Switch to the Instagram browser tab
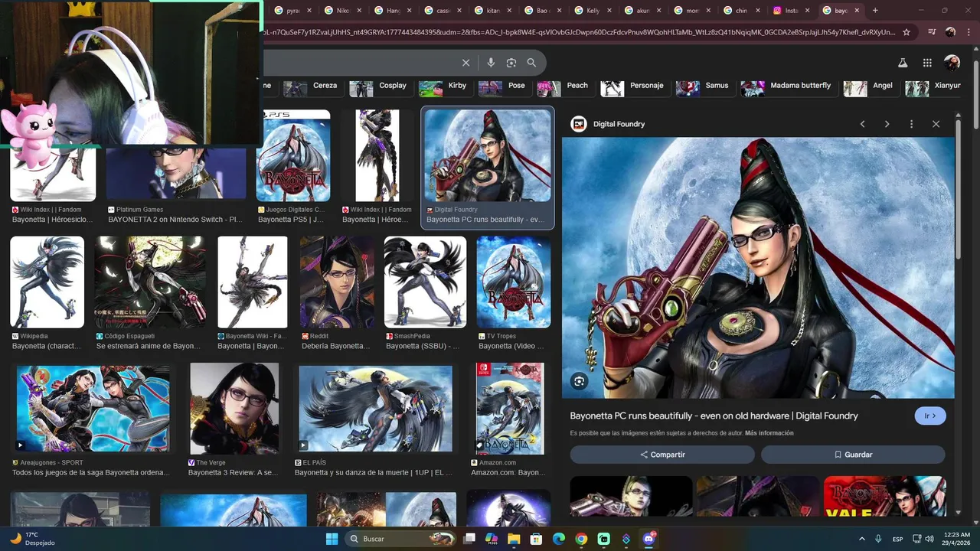The height and width of the screenshot is (551, 980). [x=792, y=11]
